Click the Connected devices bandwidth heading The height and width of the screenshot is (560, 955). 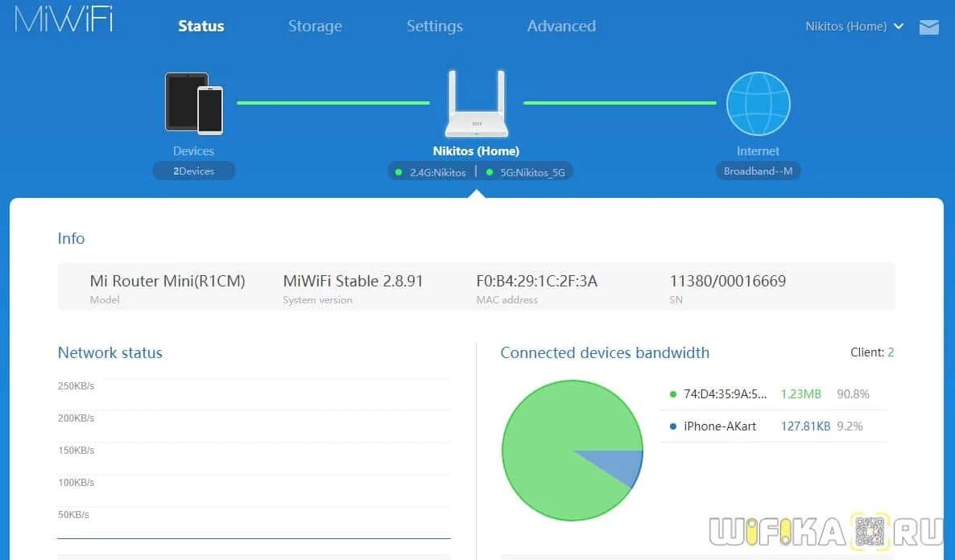point(605,352)
